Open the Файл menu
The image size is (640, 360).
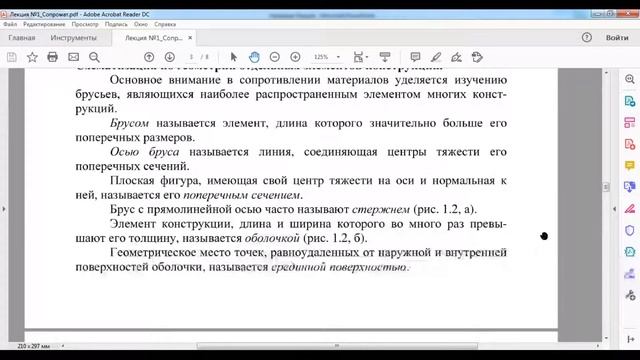pos(10,24)
